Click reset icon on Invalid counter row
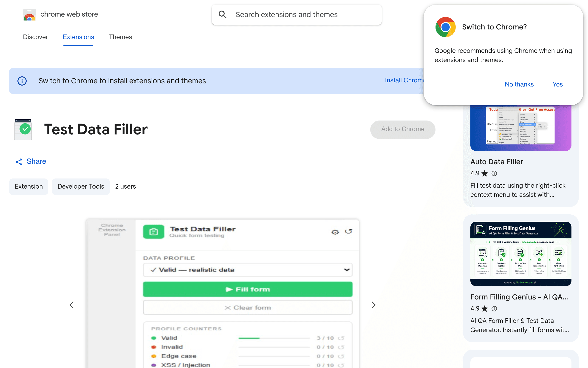588x368 pixels. (x=341, y=347)
